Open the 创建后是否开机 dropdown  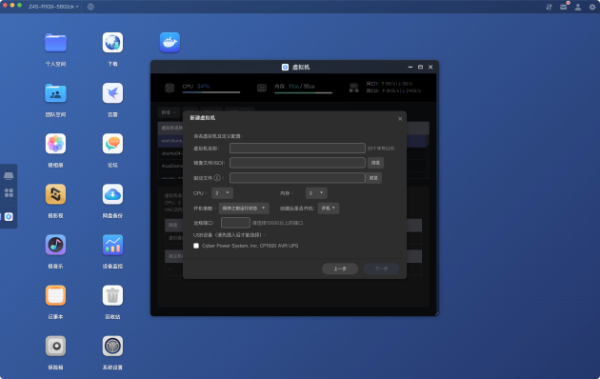point(328,208)
